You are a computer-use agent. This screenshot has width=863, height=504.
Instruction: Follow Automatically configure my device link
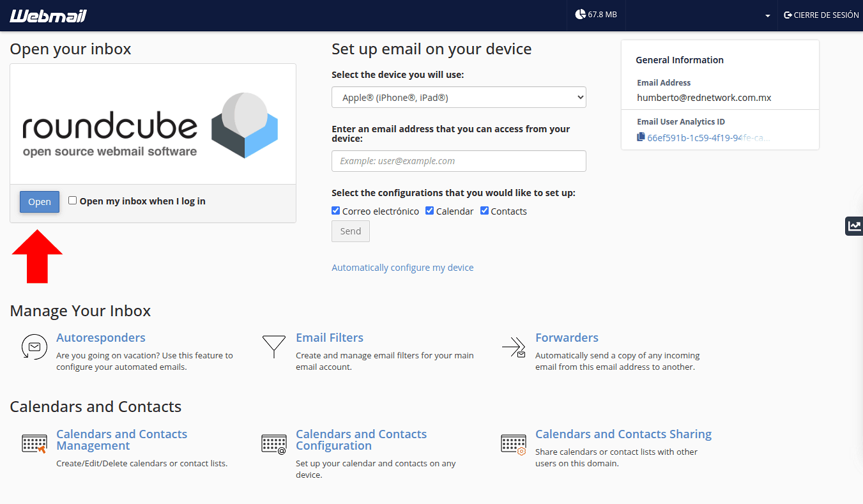click(x=402, y=268)
